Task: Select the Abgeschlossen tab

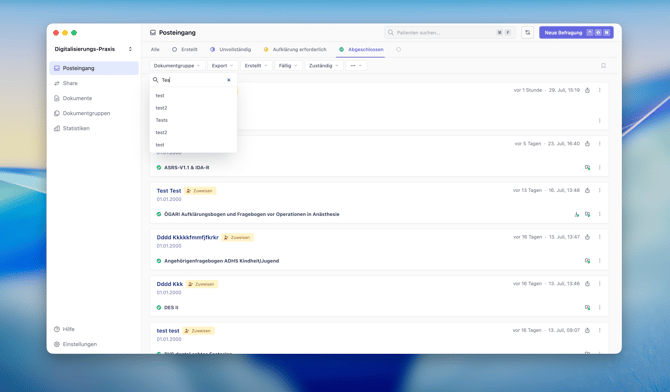Action: 361,50
